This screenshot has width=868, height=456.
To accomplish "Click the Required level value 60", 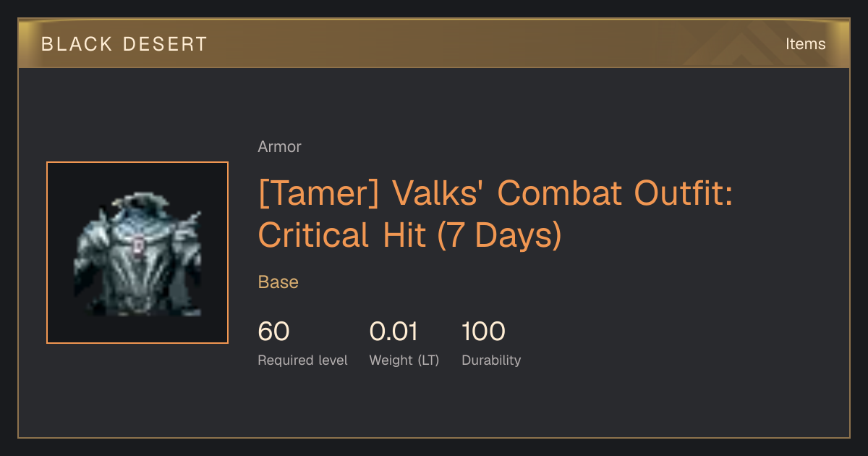I will pos(273,332).
